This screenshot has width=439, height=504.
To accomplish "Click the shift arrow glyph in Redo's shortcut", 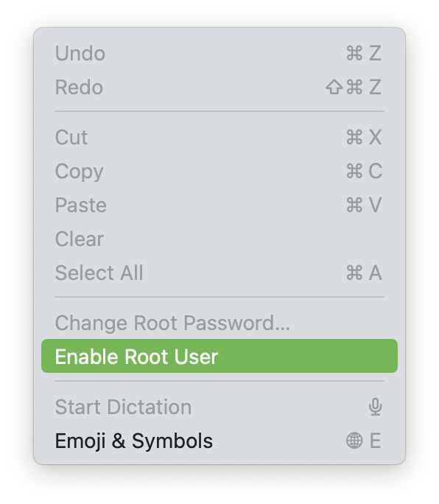I will [x=334, y=87].
